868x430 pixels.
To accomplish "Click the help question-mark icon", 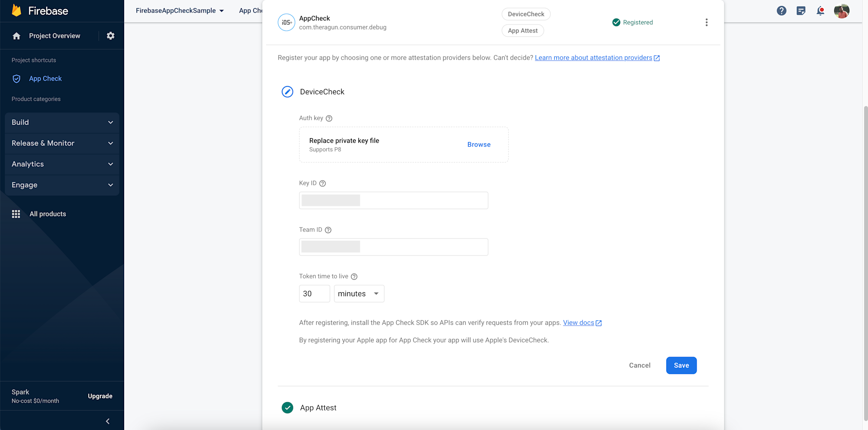I will click(782, 11).
